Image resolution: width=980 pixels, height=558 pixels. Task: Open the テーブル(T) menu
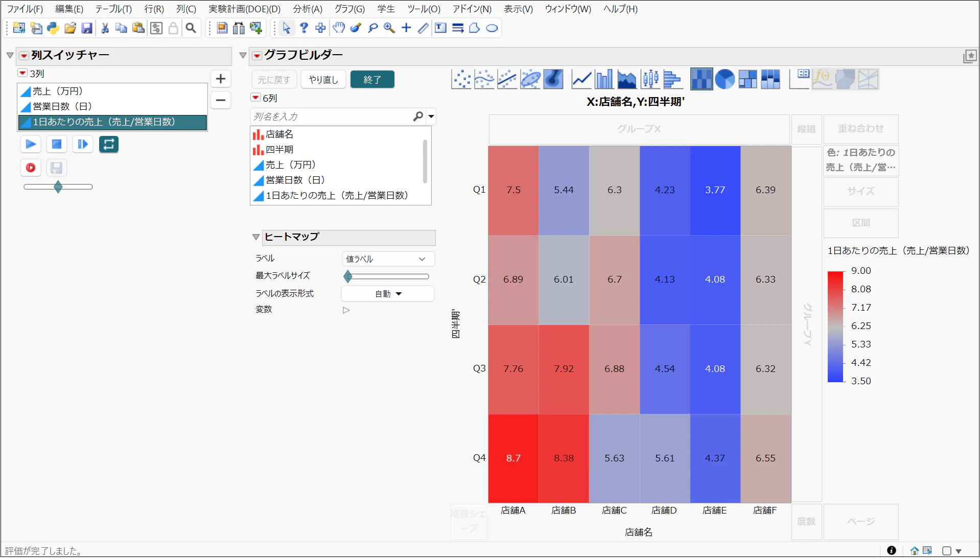click(x=113, y=9)
